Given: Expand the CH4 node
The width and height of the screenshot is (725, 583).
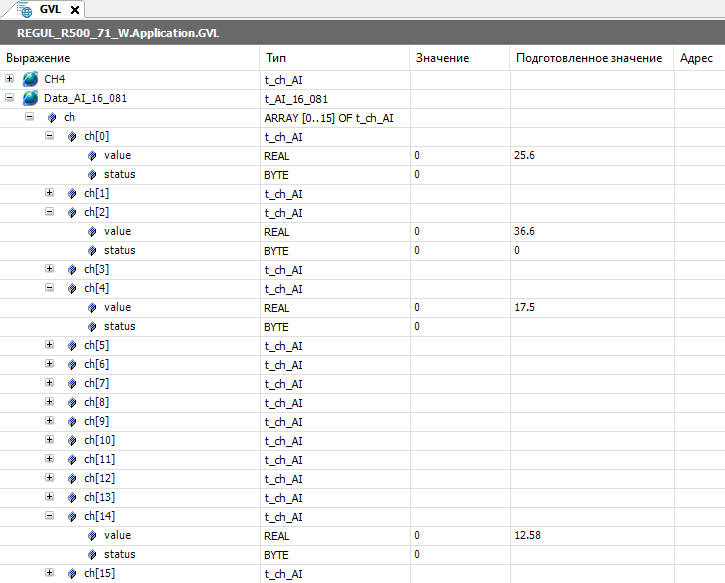Looking at the screenshot, I should 10,79.
